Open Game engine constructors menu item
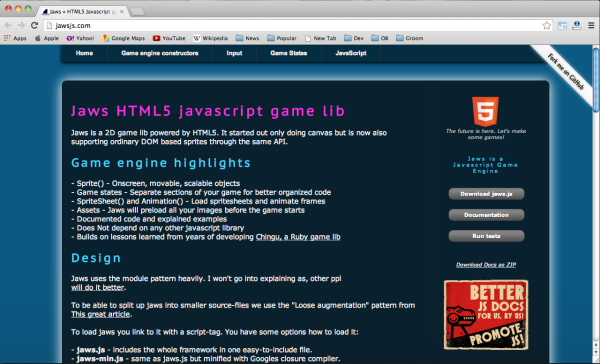Viewport: 600px width, 364px height. [x=160, y=53]
